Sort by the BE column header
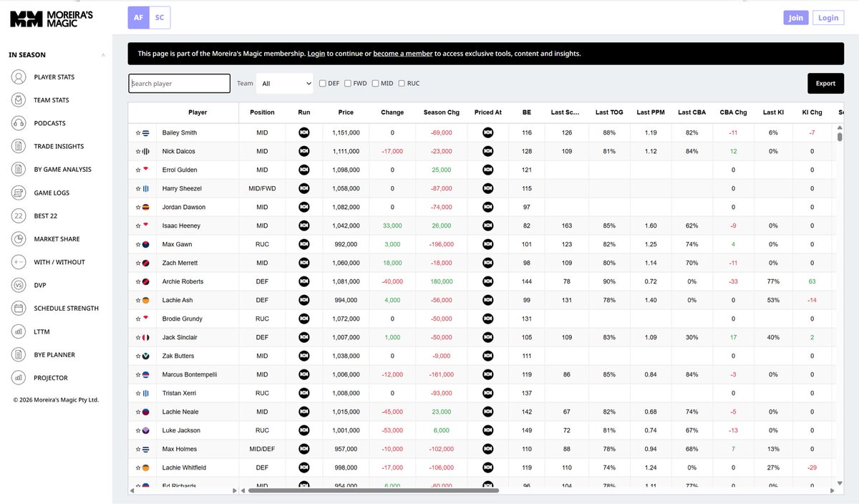Screen dimensions: 859x504 point(527,112)
